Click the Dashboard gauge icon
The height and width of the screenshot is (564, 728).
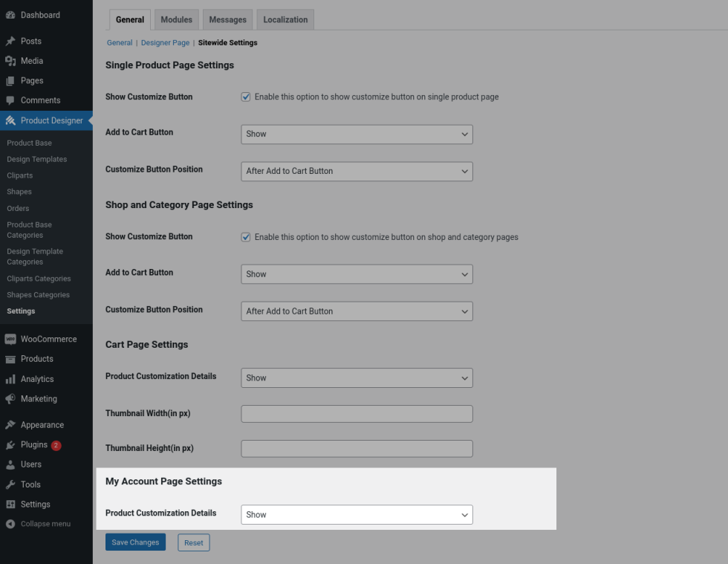[10, 15]
